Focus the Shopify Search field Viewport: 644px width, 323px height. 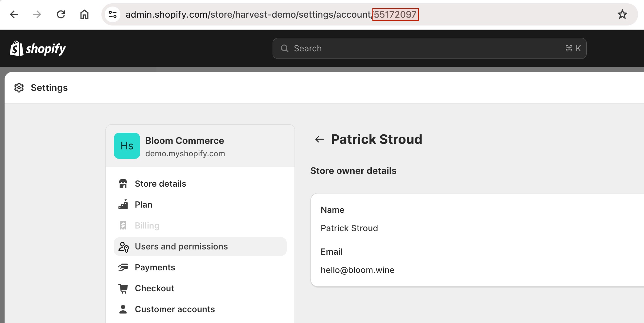click(429, 48)
